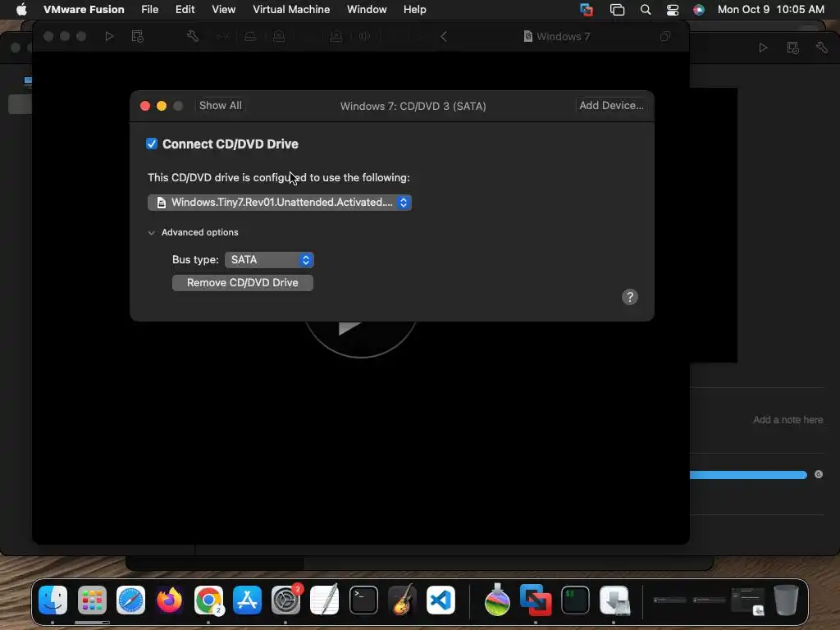The image size is (840, 630).
Task: Launch Google Chrome from the Dock
Action: [208, 600]
